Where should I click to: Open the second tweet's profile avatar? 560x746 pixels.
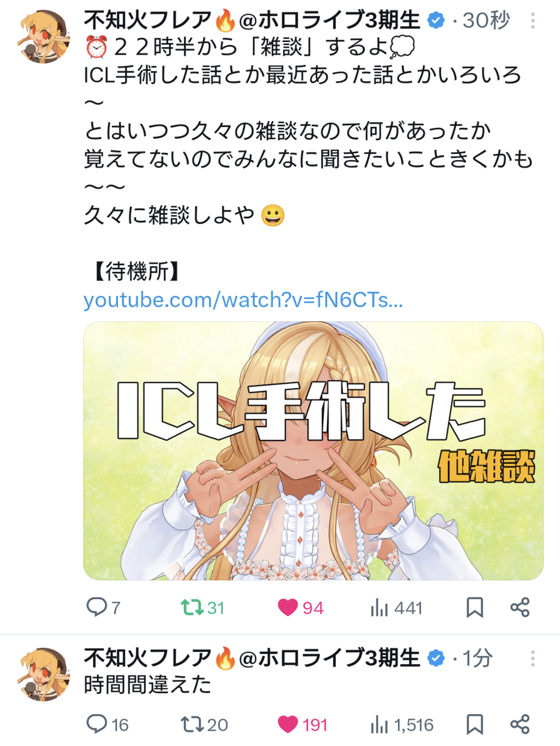[x=44, y=674]
